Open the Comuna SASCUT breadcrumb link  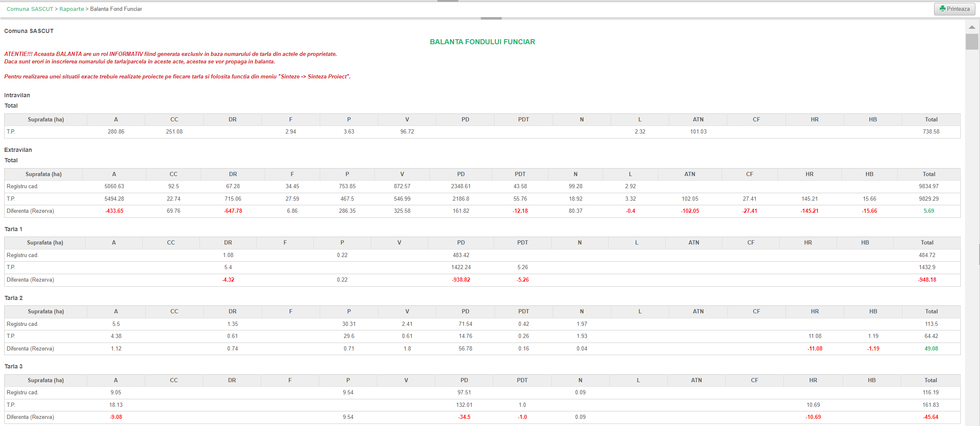pos(30,9)
